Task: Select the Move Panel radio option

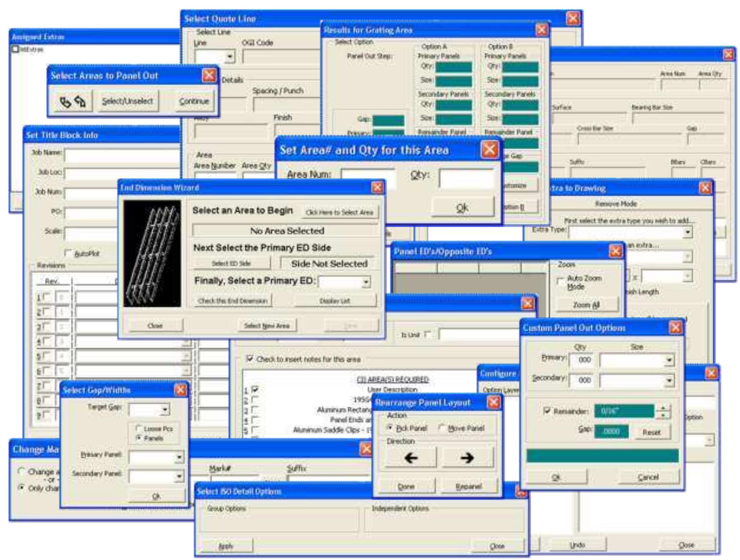Action: tap(442, 428)
